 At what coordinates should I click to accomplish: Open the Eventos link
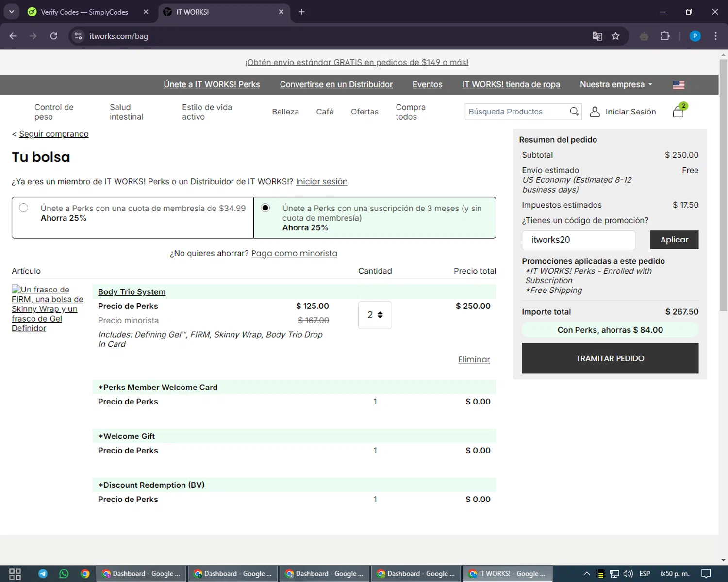pyautogui.click(x=428, y=84)
